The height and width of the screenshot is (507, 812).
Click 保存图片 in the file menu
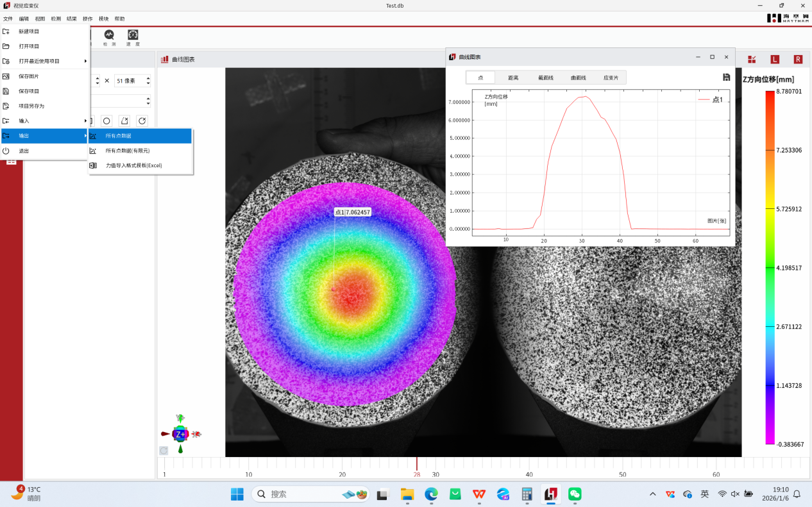tap(29, 76)
